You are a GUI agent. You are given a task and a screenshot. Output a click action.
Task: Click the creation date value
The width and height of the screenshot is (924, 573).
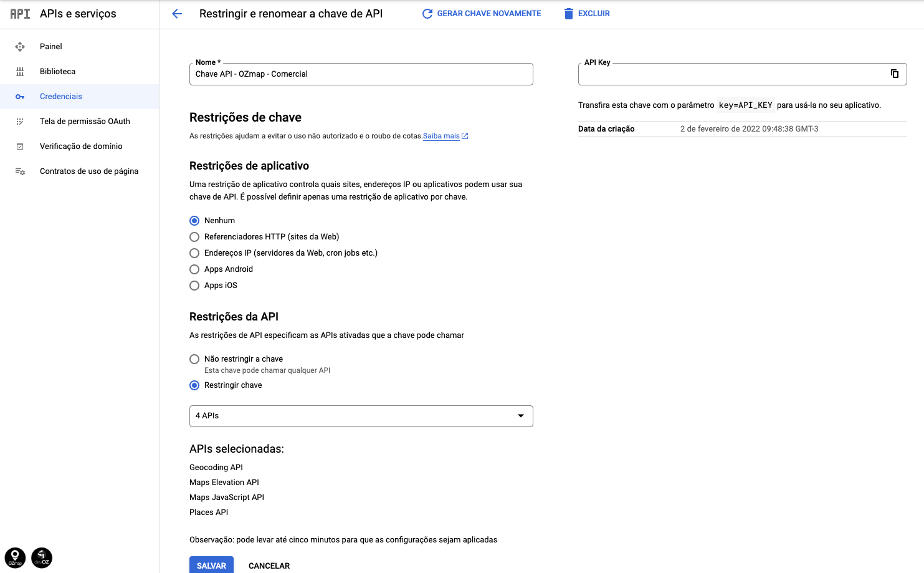click(x=750, y=129)
